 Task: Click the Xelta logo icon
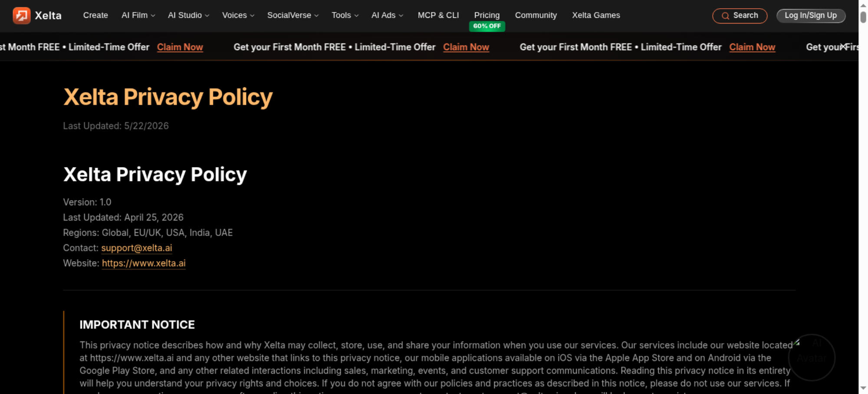click(x=21, y=16)
